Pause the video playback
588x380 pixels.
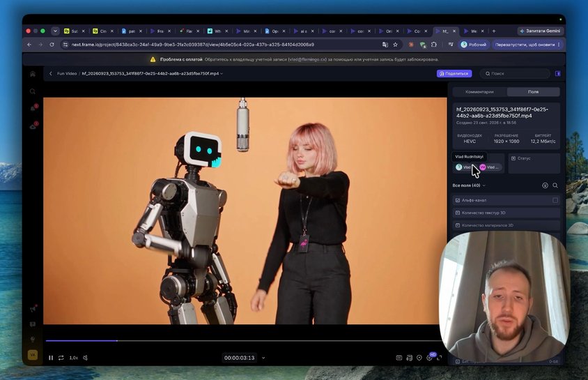[x=51, y=358]
